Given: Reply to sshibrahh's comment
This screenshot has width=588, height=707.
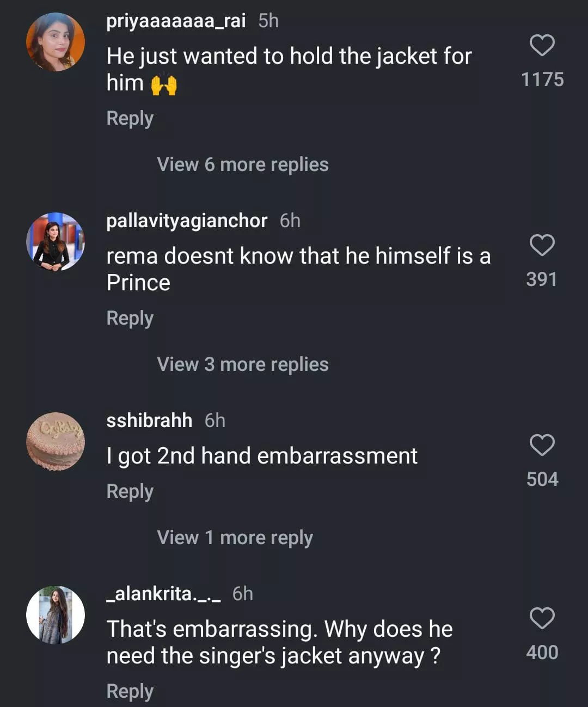Looking at the screenshot, I should point(130,491).
